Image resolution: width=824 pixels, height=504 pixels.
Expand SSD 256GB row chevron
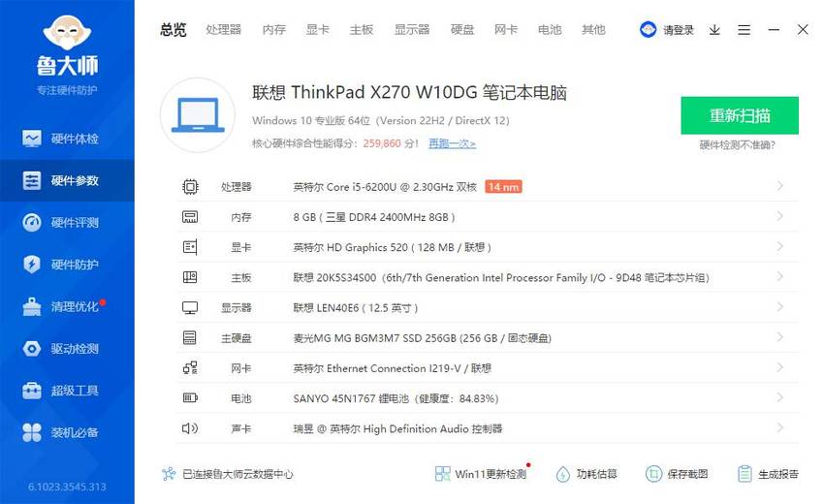(x=779, y=337)
